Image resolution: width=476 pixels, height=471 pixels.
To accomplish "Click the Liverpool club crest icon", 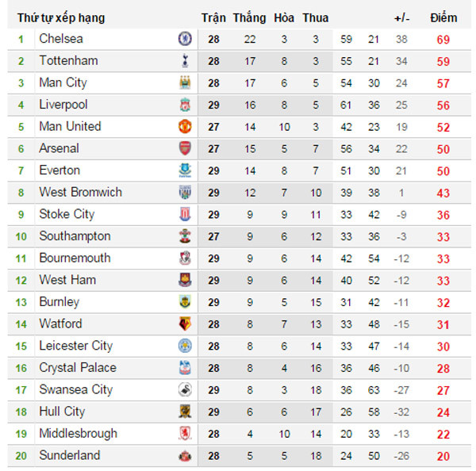I will 185,105.
